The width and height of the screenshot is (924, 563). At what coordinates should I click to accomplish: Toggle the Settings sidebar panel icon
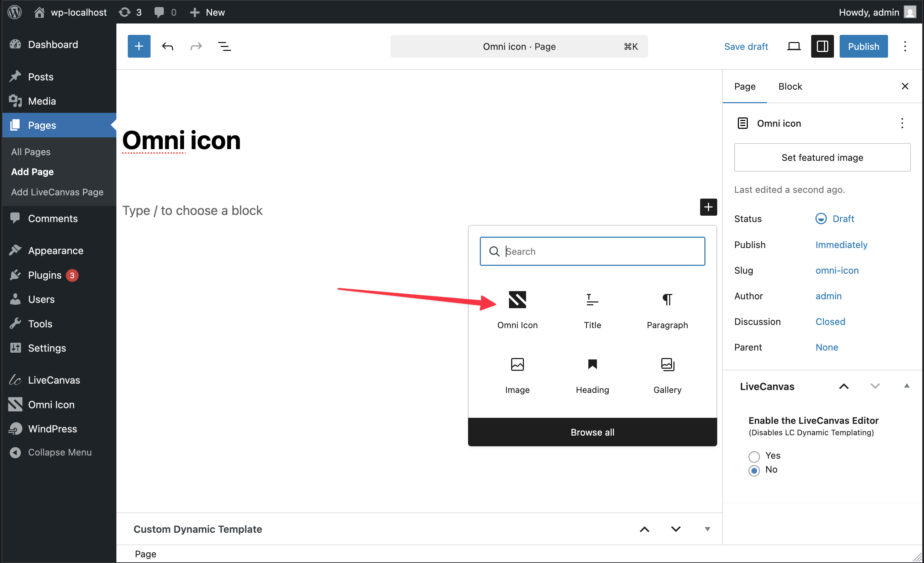coord(822,47)
